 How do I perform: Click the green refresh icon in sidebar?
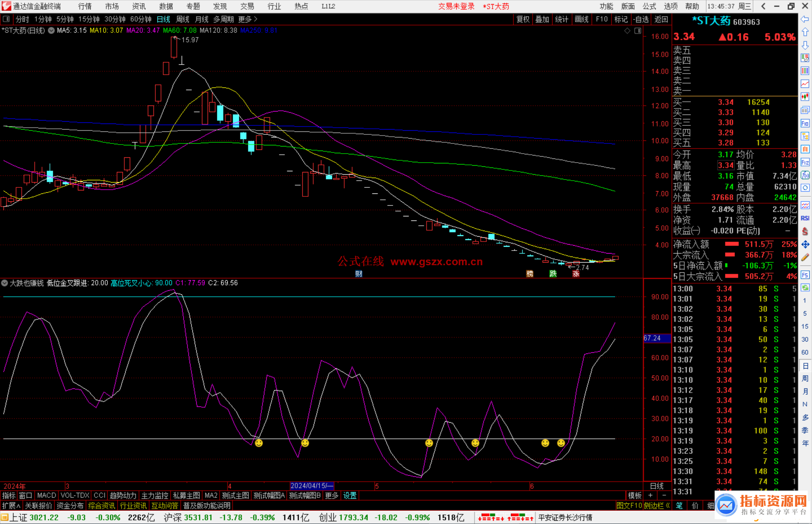click(805, 288)
